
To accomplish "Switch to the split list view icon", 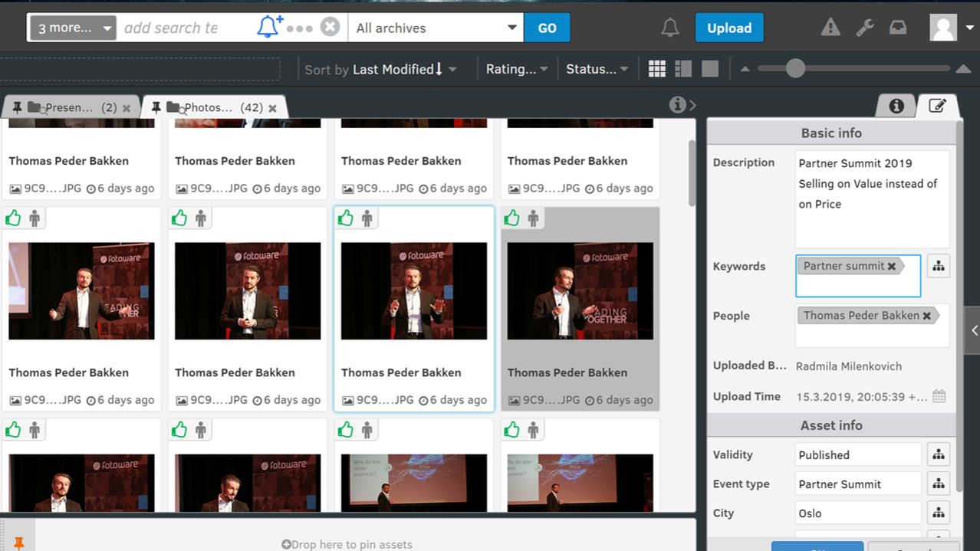I will coord(683,69).
